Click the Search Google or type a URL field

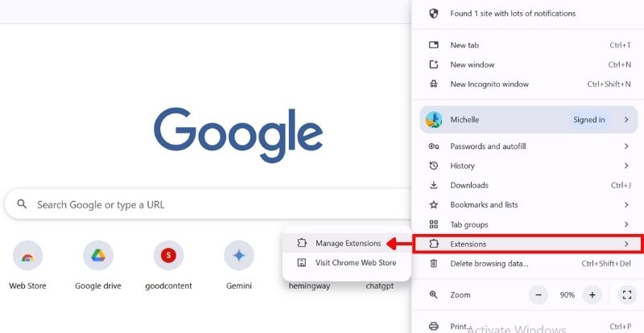coord(208,204)
